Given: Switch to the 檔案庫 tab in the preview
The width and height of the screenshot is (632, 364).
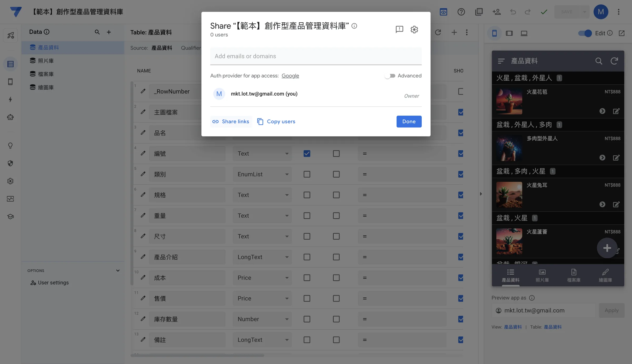Looking at the screenshot, I should point(574,276).
